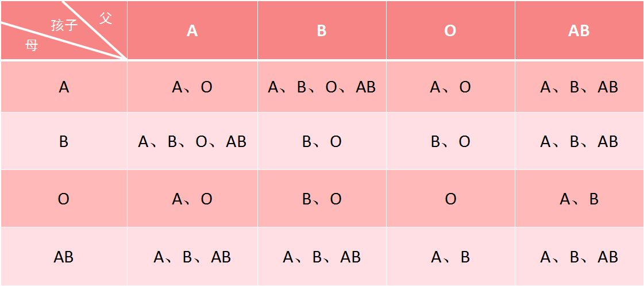Screen dimensions: 644x286
Task: Select cell for mother A, father AB
Action: [x=579, y=87]
